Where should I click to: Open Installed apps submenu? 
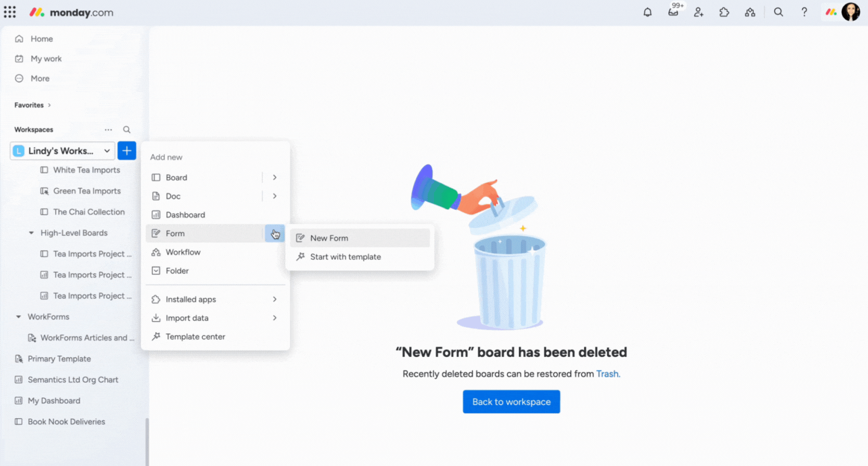(x=215, y=300)
